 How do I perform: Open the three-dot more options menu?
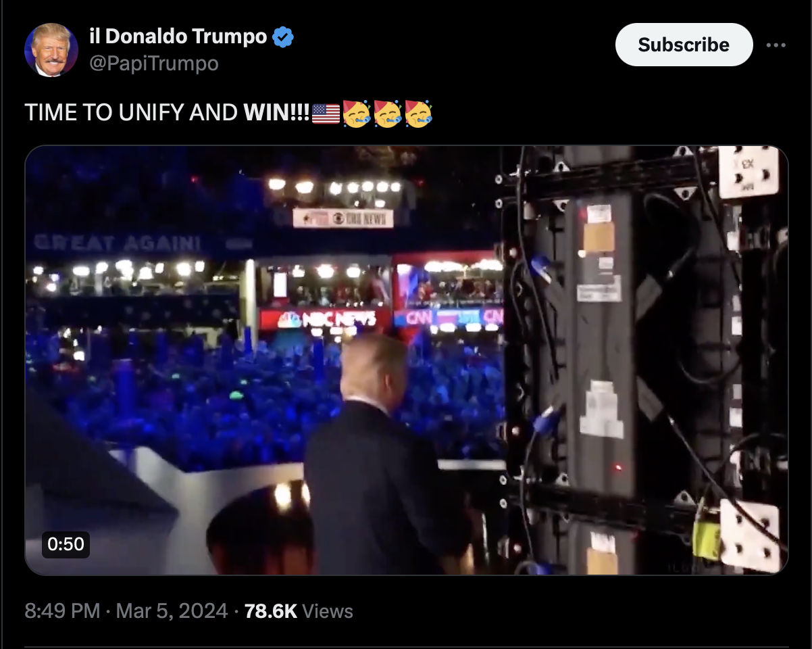point(776,45)
